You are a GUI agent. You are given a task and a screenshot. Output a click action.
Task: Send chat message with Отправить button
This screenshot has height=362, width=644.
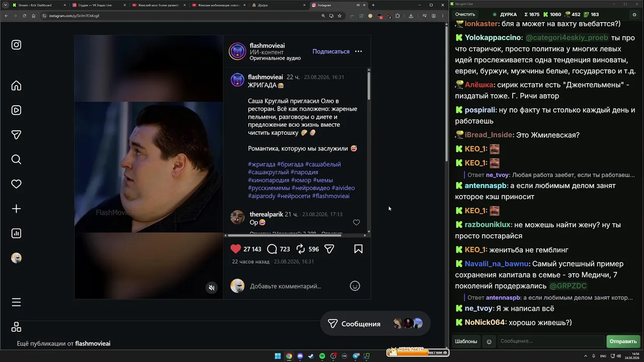(623, 341)
